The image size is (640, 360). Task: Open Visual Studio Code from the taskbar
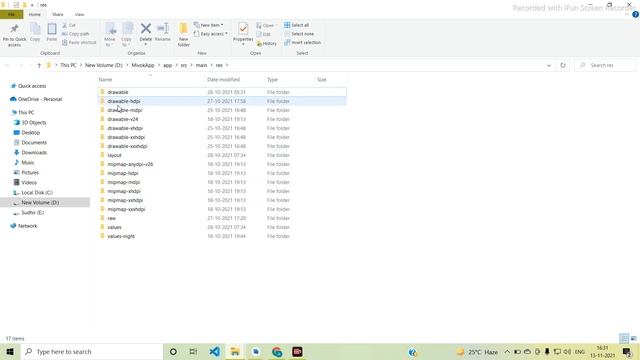coord(214,351)
